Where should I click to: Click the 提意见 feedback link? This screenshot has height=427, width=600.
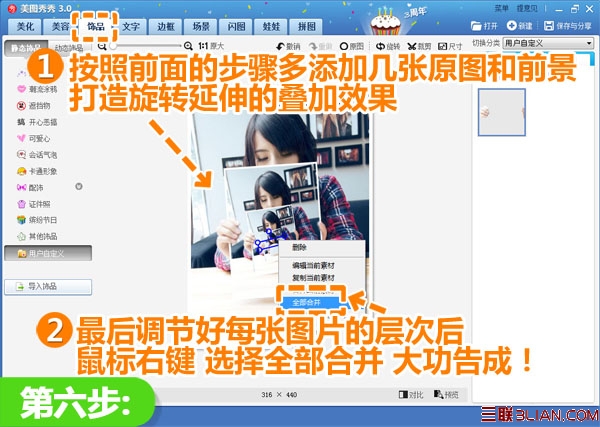tap(527, 8)
